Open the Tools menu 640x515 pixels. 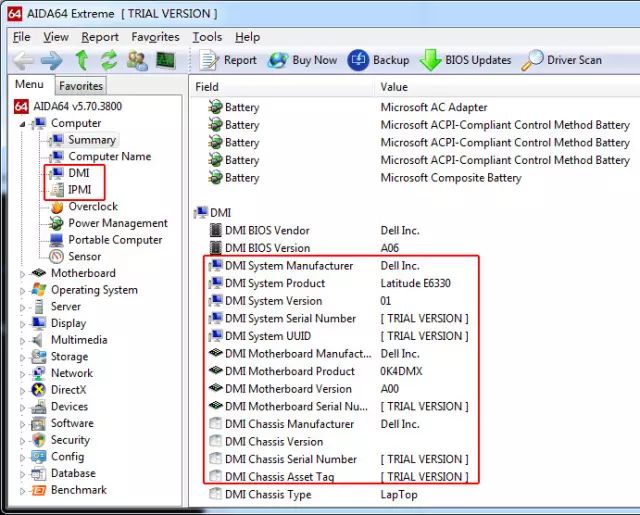tap(207, 37)
